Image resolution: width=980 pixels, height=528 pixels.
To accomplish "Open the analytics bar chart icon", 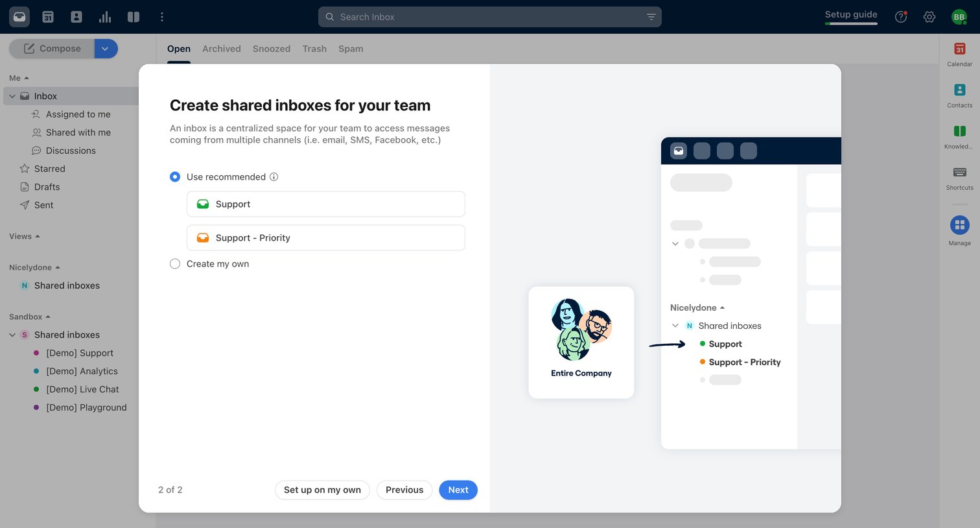I will 105,17.
